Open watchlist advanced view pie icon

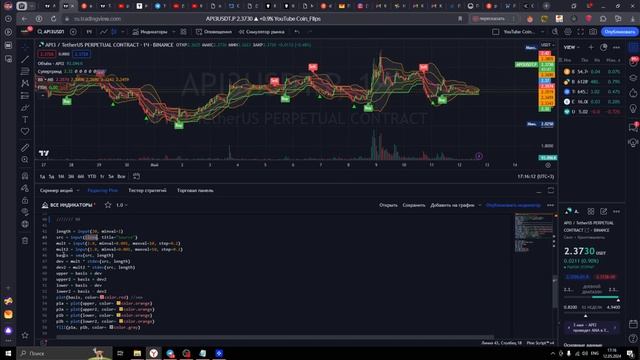pyautogui.click(x=604, y=47)
